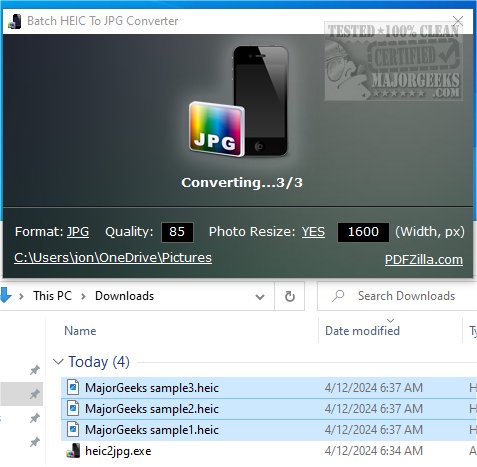The height and width of the screenshot is (467, 477).
Task: Select the heic2jpg.exe file
Action: (118, 451)
